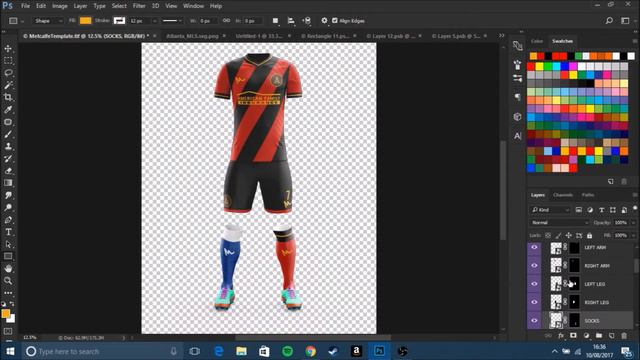Select the Gradient tool
The height and width of the screenshot is (360, 640).
(x=8, y=183)
